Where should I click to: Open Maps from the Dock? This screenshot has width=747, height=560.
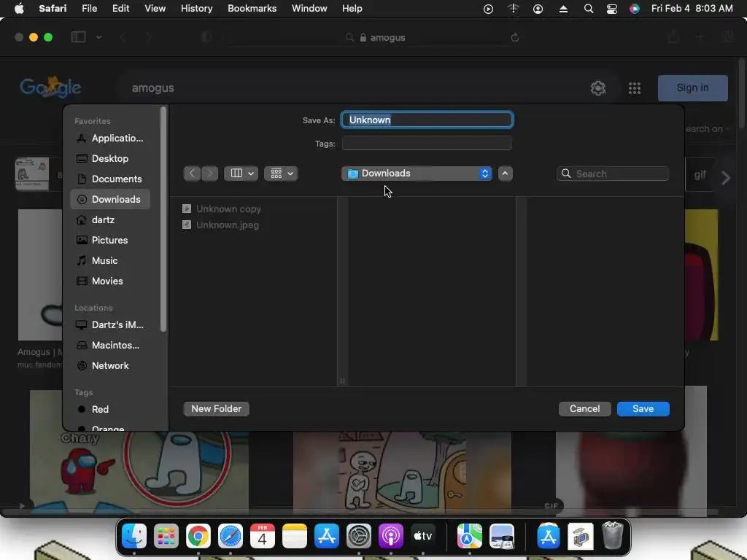[x=470, y=536]
